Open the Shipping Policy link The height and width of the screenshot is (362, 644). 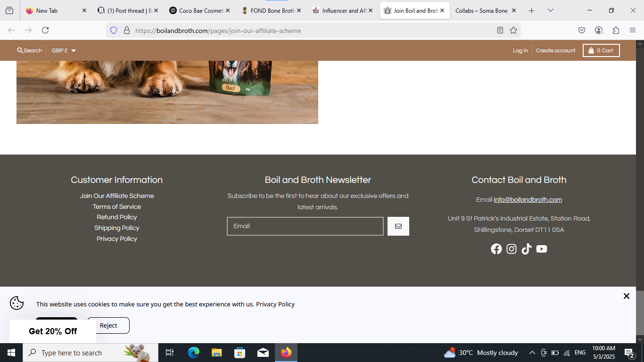117,228
